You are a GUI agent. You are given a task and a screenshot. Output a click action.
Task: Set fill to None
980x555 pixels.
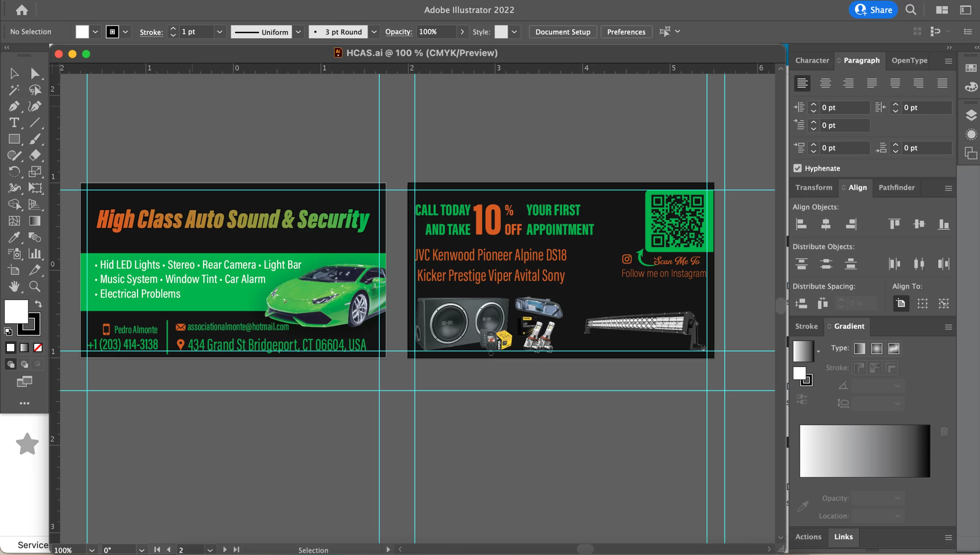[38, 348]
